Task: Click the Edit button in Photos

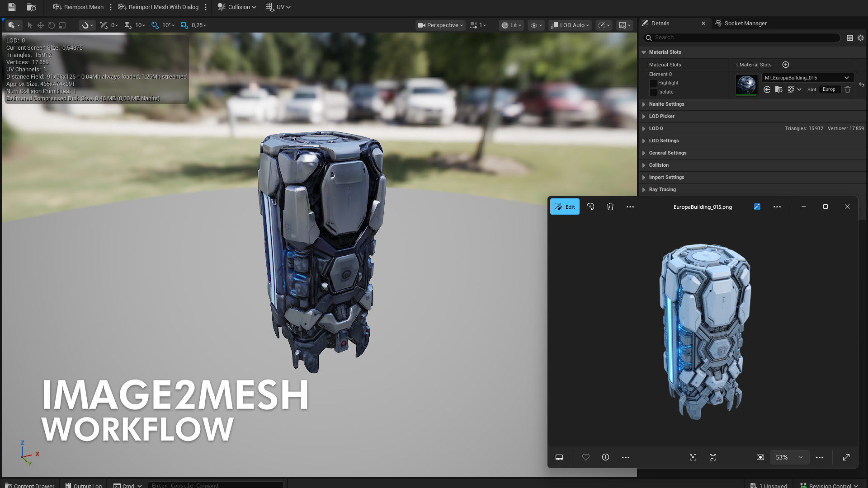Action: coord(565,206)
